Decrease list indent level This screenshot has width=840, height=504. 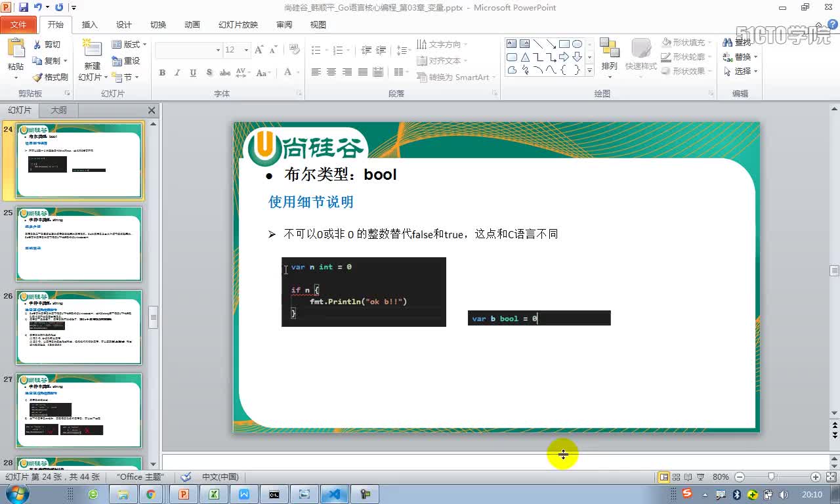click(x=366, y=50)
